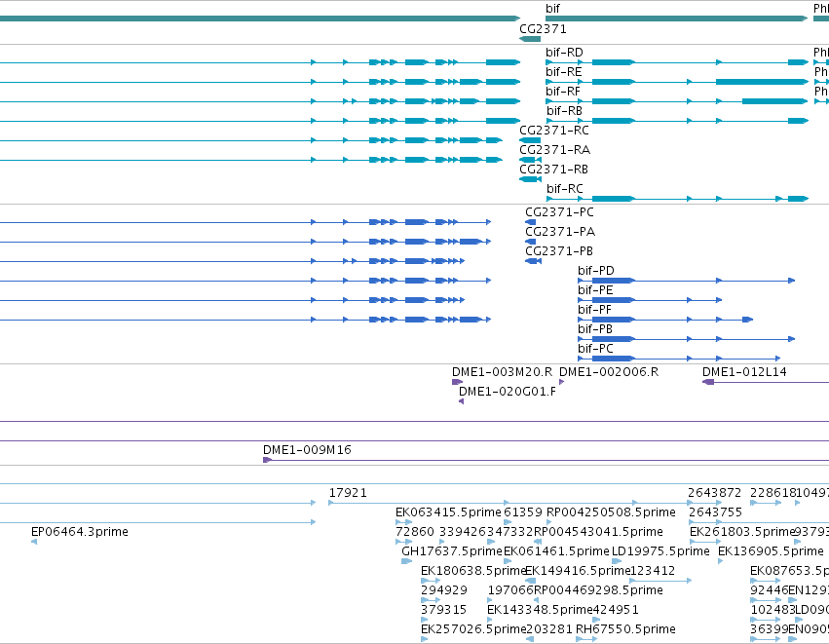Select transcript CG2371-RC

554,131
